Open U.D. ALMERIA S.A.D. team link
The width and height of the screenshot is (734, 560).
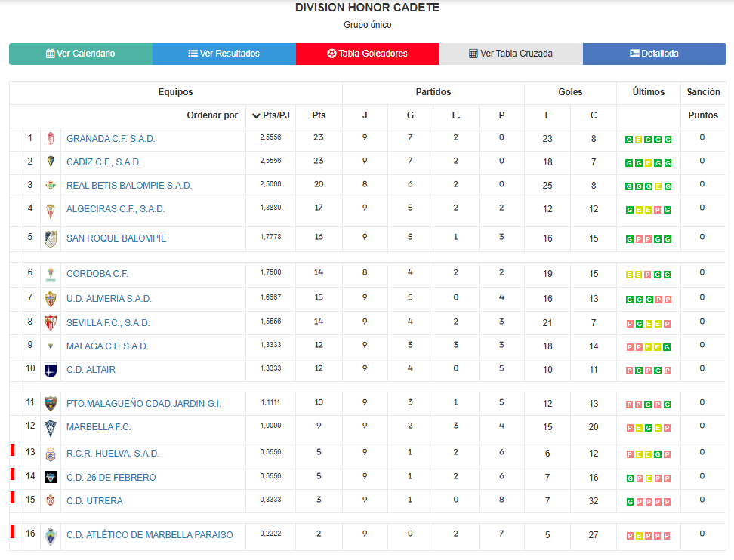click(109, 299)
